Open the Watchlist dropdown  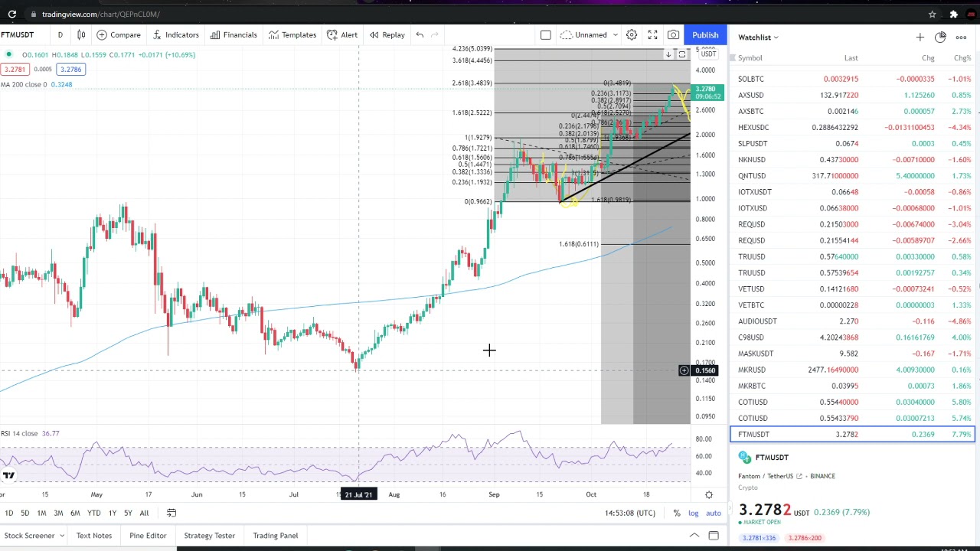coord(758,37)
